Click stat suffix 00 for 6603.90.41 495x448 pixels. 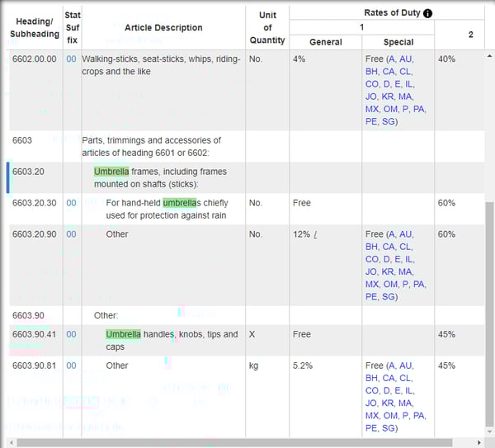pos(71,334)
